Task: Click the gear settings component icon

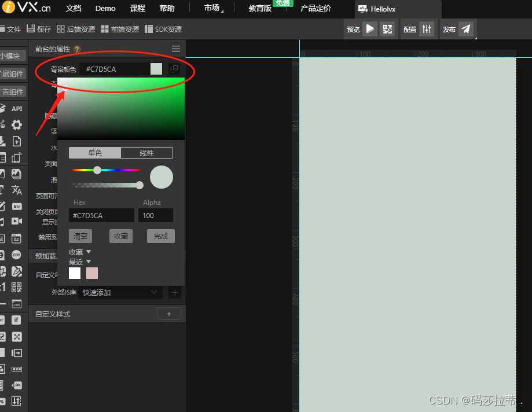Action: pyautogui.click(x=17, y=125)
